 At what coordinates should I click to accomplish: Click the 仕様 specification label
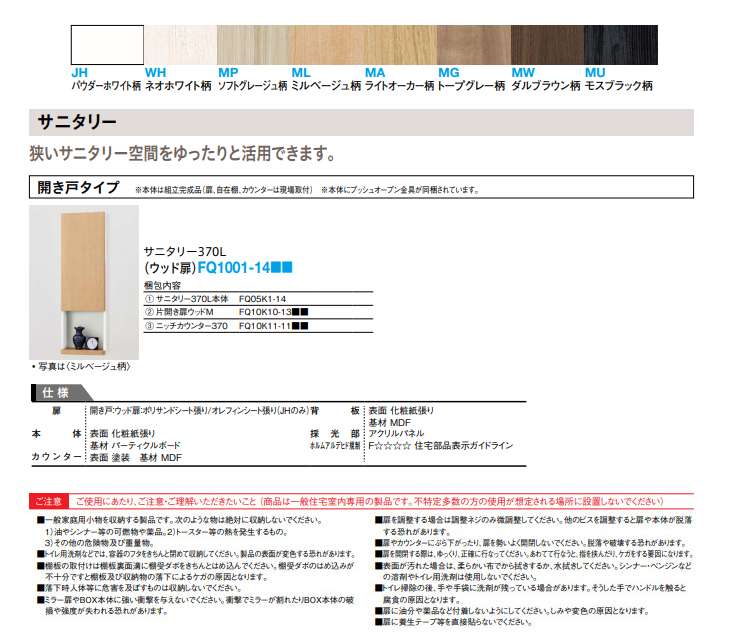(x=56, y=391)
